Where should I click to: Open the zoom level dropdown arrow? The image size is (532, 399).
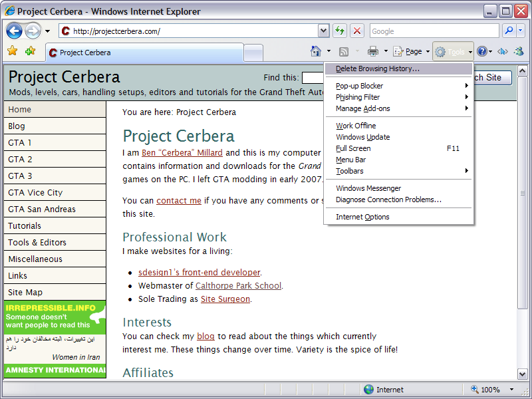click(511, 390)
